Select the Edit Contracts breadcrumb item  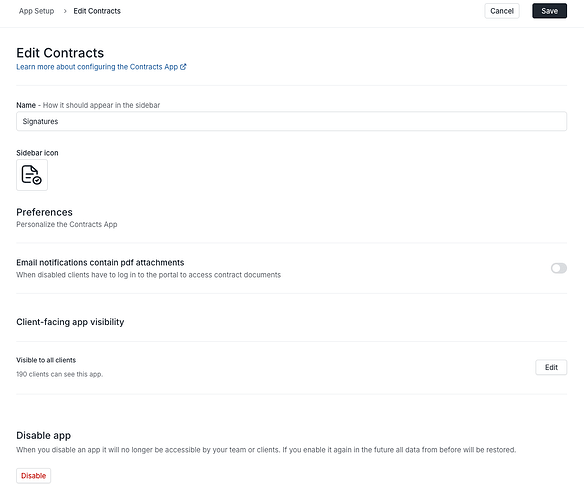tap(97, 11)
